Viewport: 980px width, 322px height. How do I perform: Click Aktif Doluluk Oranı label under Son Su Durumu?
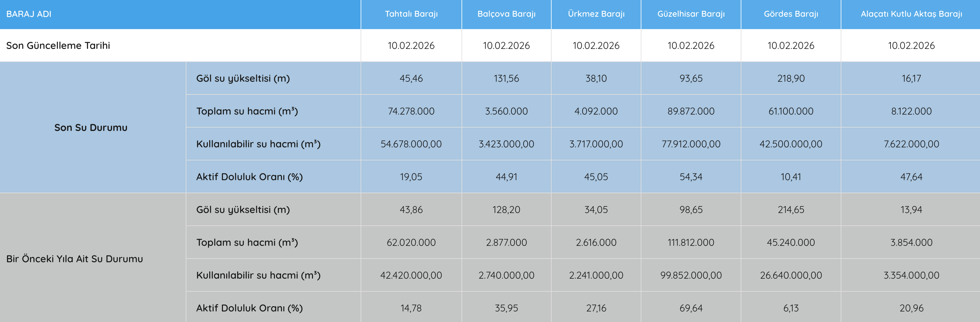249,177
